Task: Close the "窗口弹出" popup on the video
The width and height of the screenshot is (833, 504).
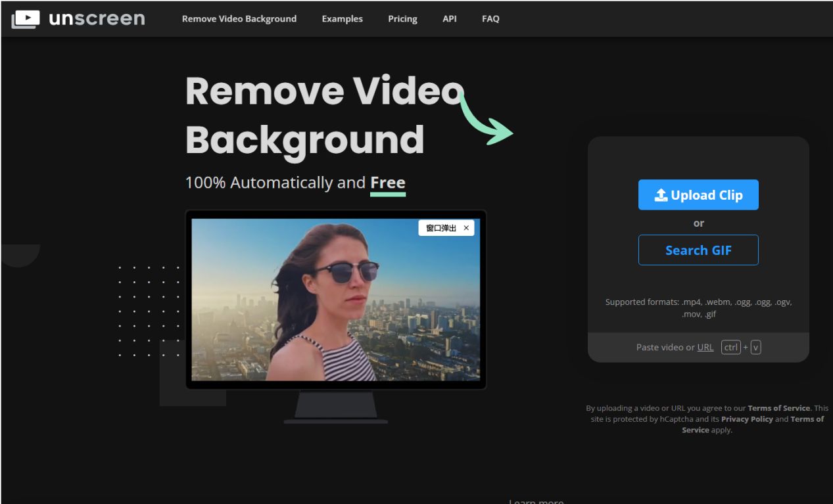Action: tap(466, 227)
